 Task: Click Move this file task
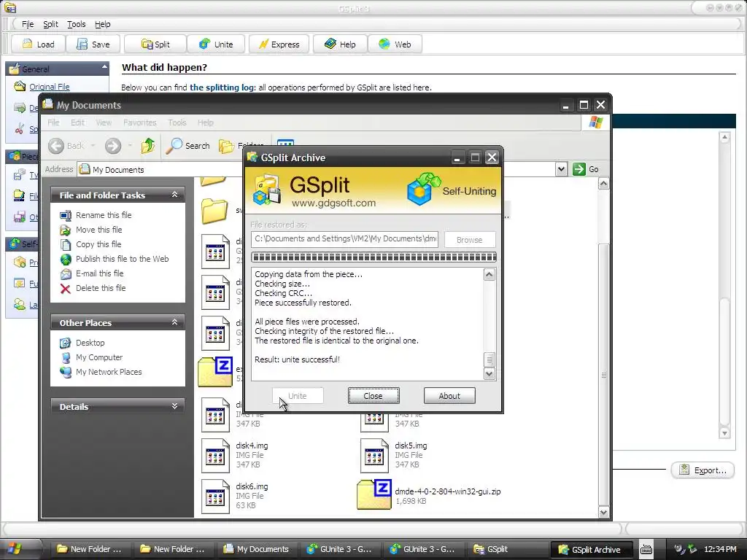coord(98,230)
